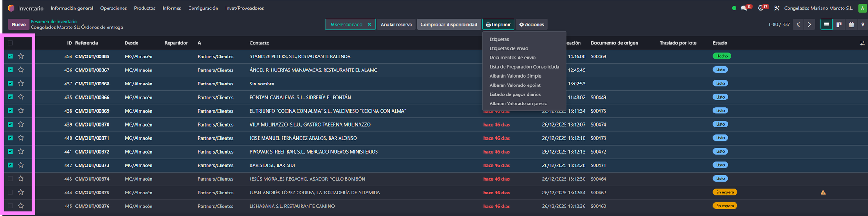Open the Congelados Mariano Maroto S.L. company switcher
The height and width of the screenshot is (216, 868).
[818, 8]
